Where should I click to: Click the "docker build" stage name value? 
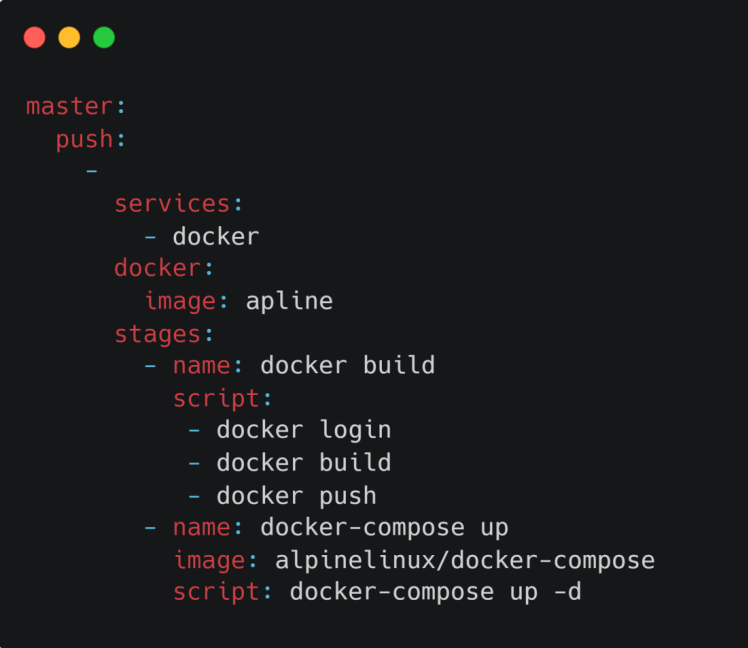click(x=347, y=365)
